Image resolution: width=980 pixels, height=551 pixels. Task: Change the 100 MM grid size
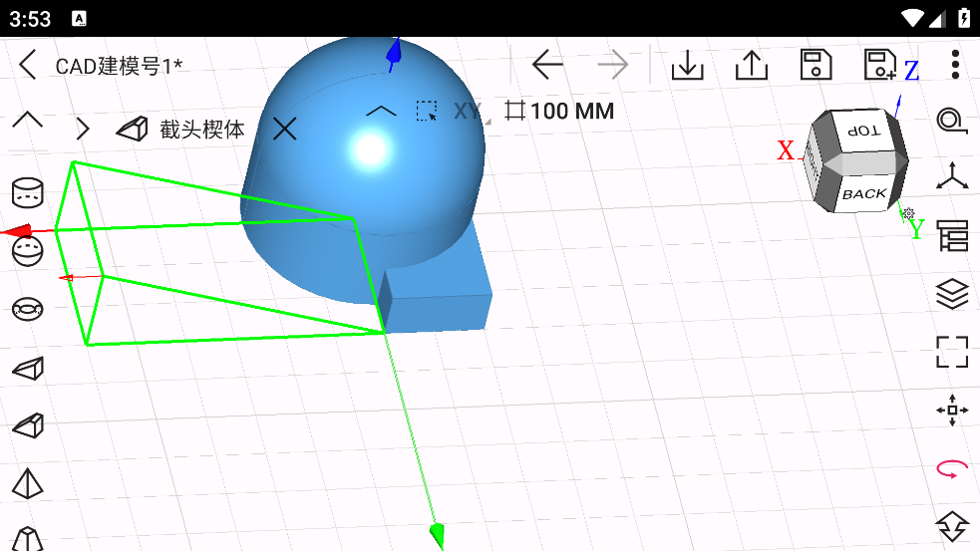[x=559, y=112]
